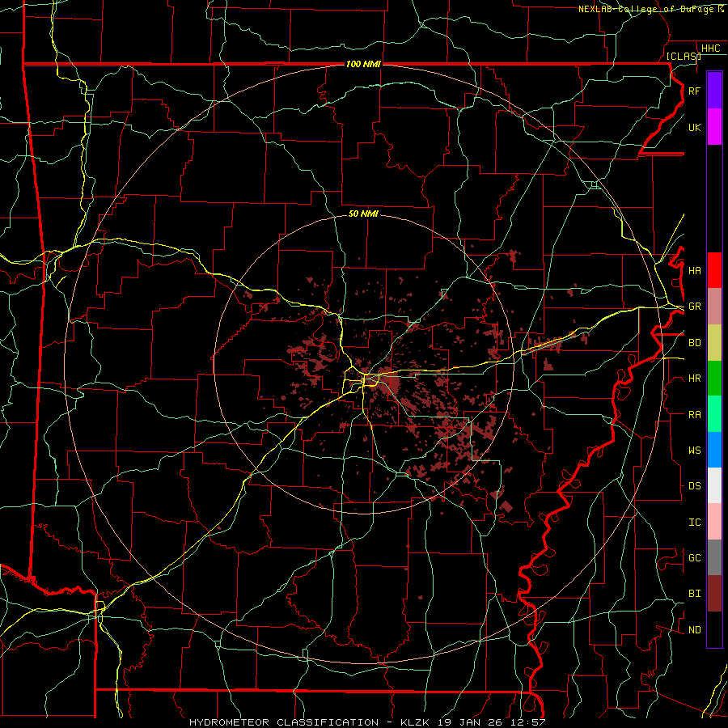
Task: Click the dark green HR legend swatch
Action: pos(714,379)
